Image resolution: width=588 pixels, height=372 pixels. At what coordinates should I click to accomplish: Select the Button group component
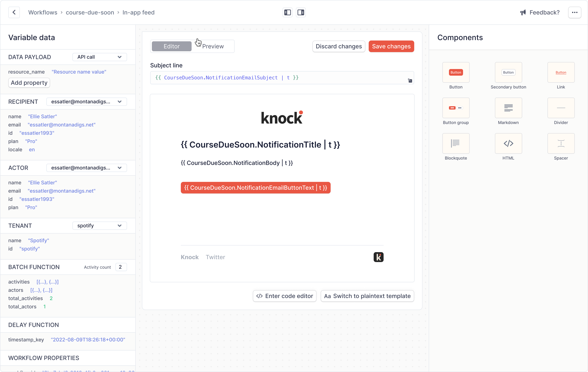[456, 108]
